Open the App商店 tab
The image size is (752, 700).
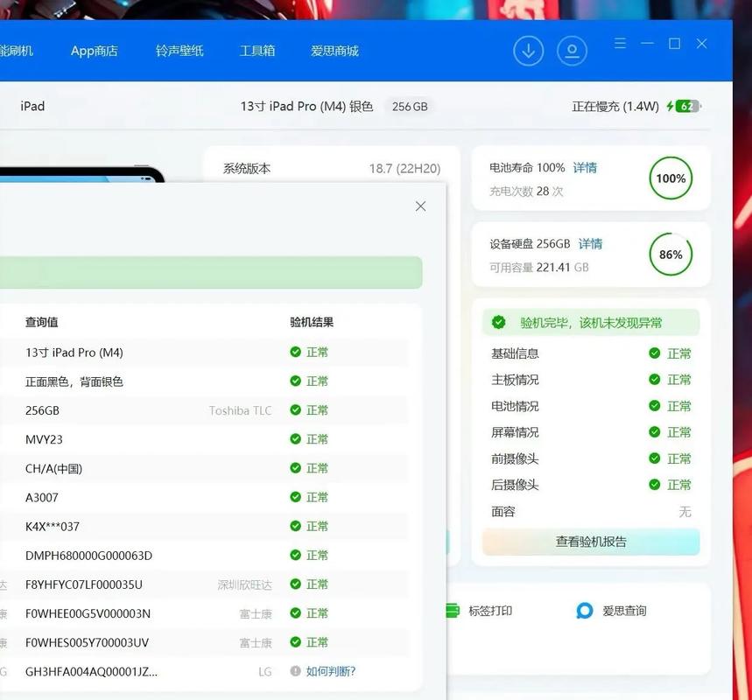(x=95, y=51)
